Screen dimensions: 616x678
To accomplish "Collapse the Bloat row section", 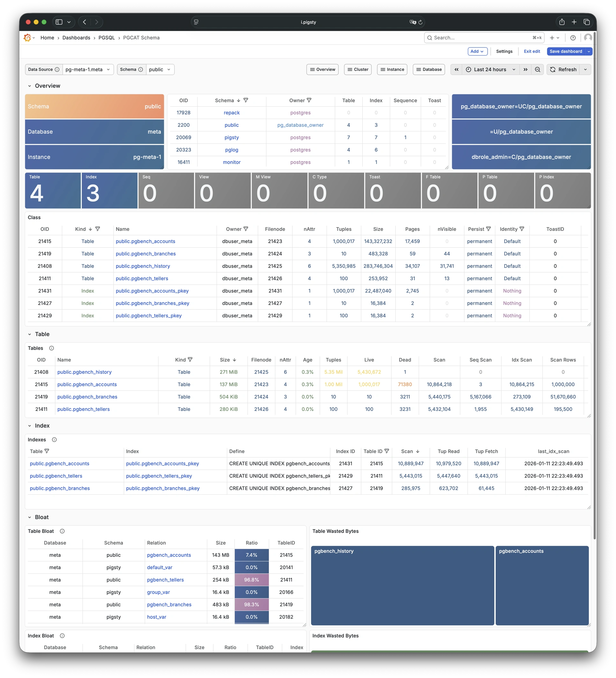I will click(x=30, y=517).
